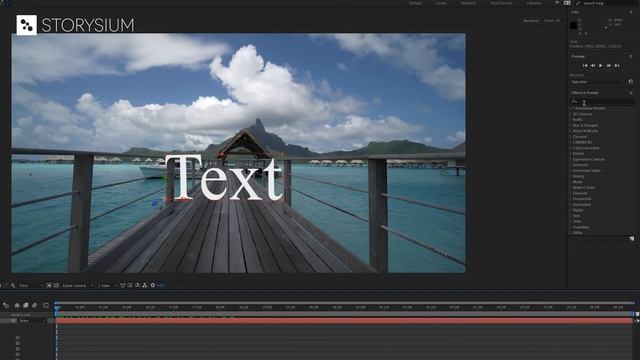Select the Utility effects category
Viewport: 640px width, 360px height.
(x=578, y=233)
